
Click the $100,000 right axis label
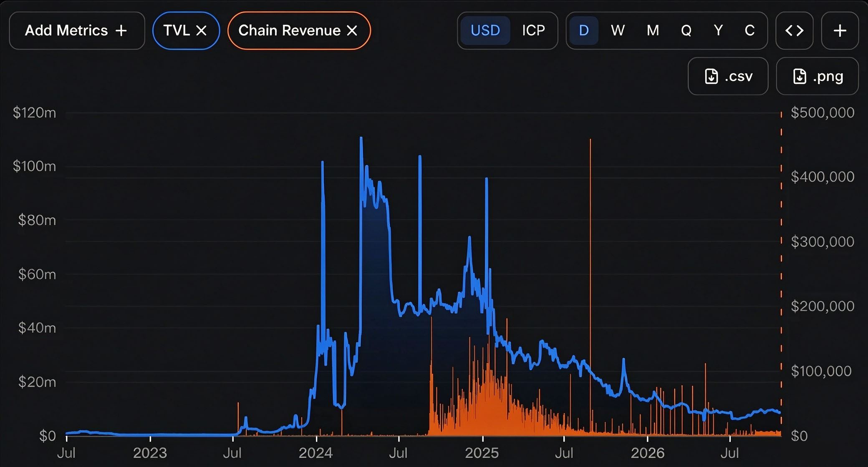(x=821, y=371)
